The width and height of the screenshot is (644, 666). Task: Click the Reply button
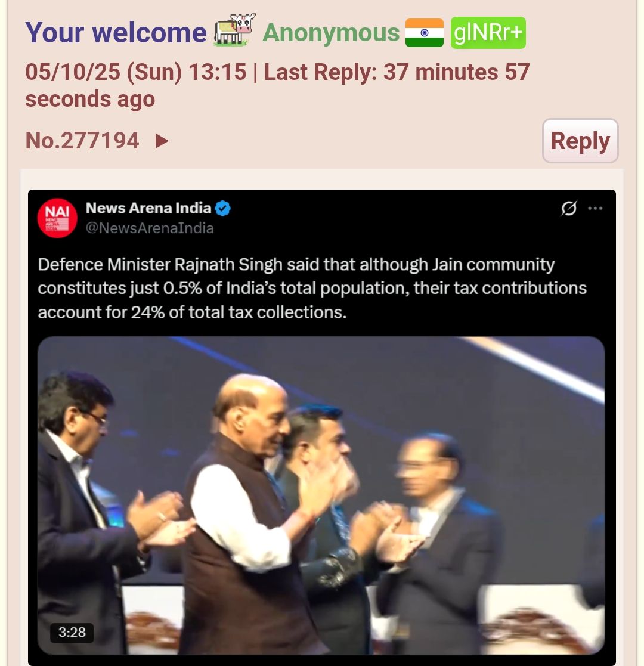[x=580, y=141]
